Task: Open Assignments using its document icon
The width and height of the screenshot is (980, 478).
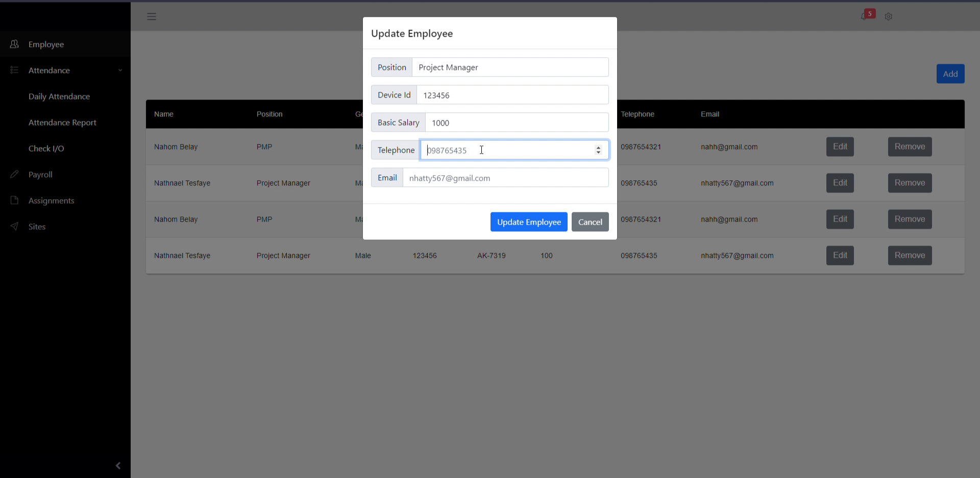Action: 14,200
